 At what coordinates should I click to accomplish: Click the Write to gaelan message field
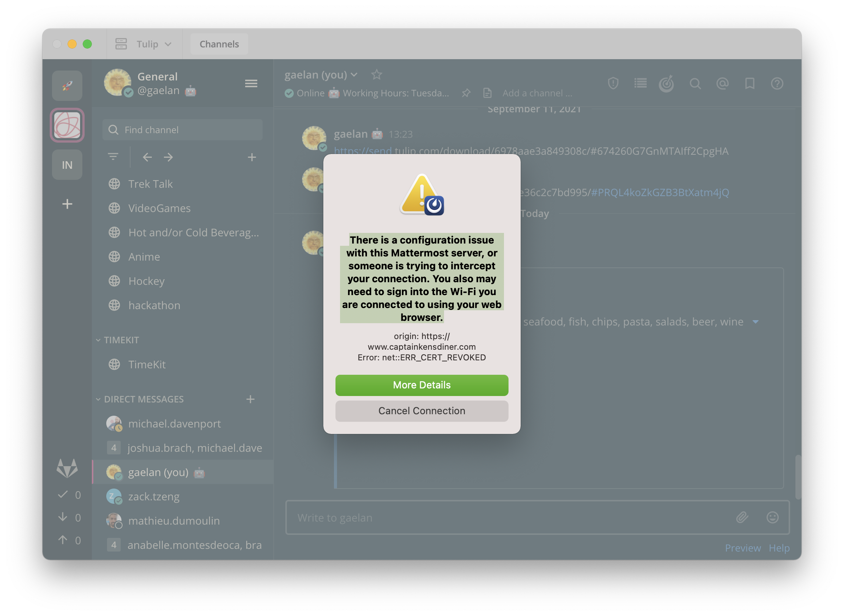click(x=493, y=517)
